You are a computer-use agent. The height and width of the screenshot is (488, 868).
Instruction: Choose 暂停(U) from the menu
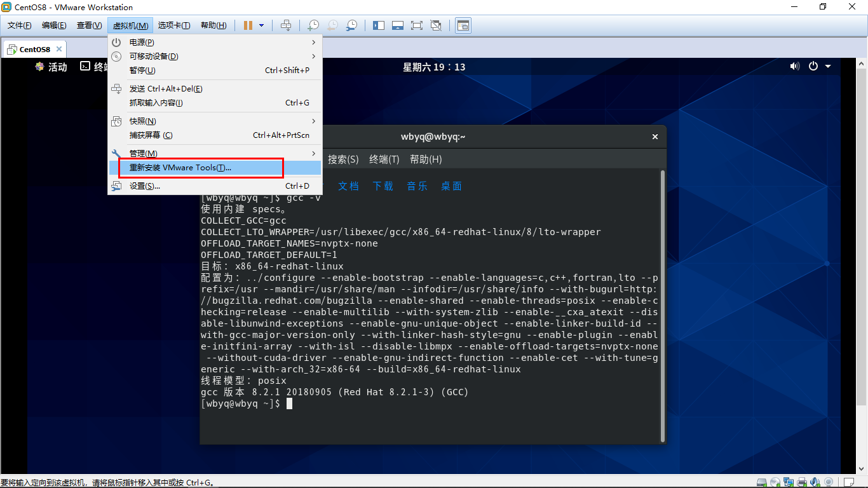coord(215,70)
